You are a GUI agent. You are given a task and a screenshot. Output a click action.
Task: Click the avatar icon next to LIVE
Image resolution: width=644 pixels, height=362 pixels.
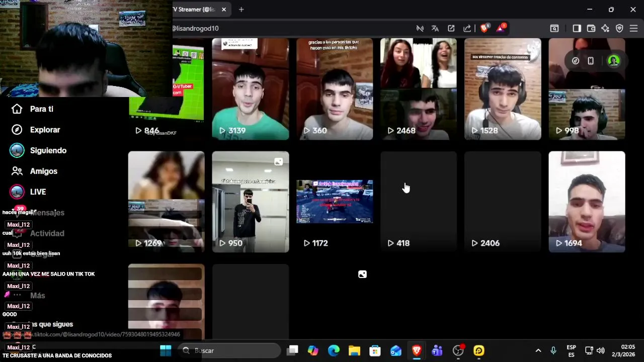pos(17,192)
